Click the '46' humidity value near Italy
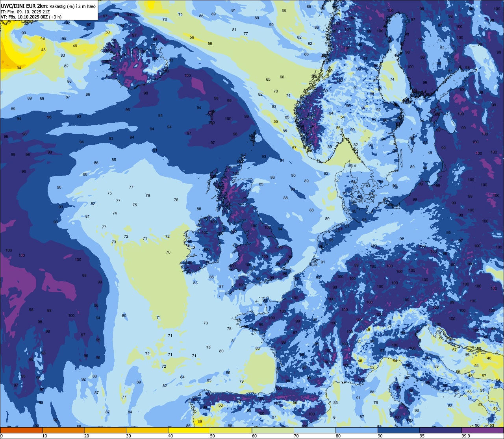 [x=489, y=358]
